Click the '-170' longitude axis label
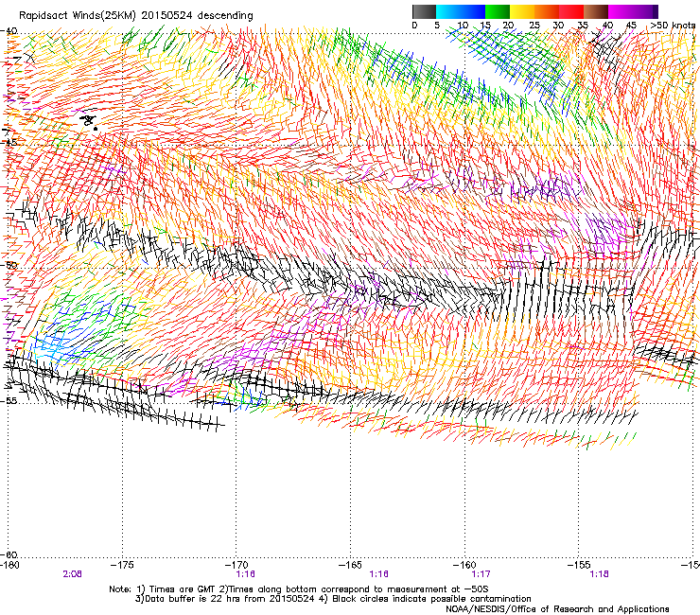 click(x=236, y=565)
